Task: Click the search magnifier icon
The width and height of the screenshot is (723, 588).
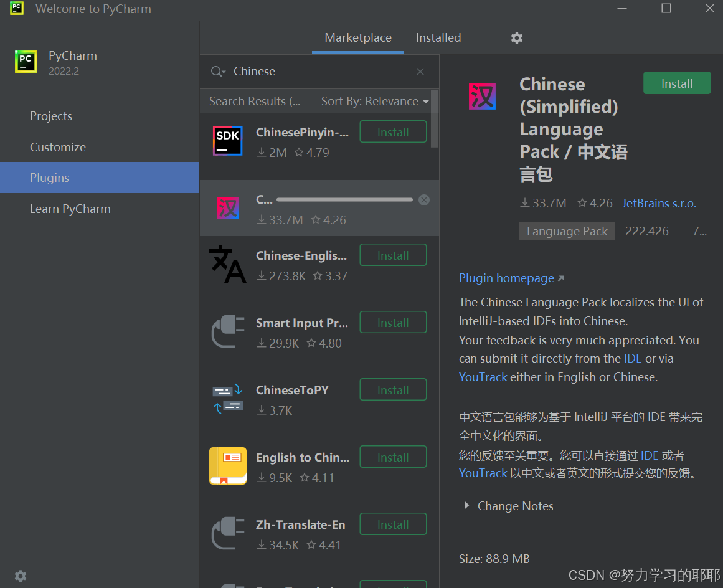Action: point(217,72)
